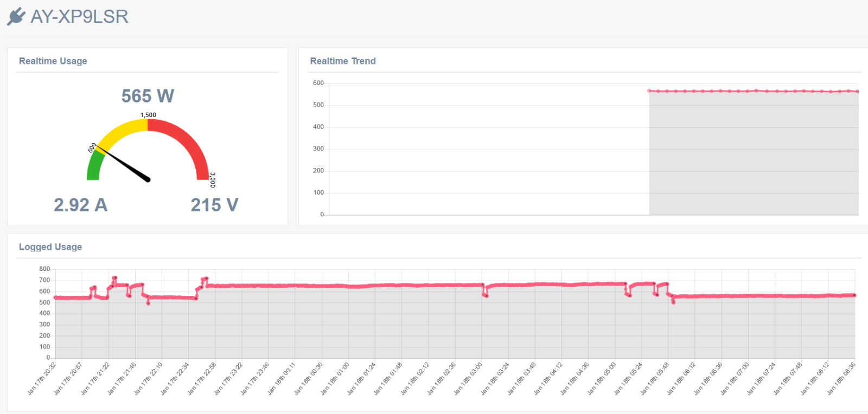Click the Realtime Trend panel heading
Image resolution: width=868 pixels, height=414 pixels.
[x=343, y=61]
